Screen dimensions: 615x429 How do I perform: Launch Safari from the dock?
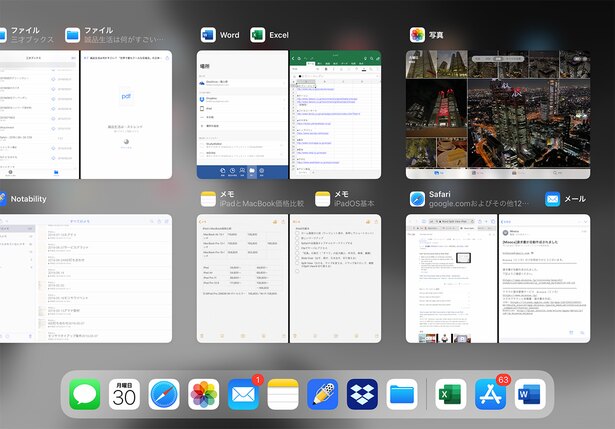(164, 394)
